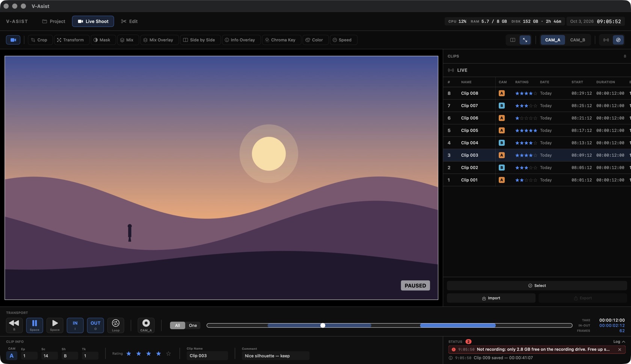Click the Import button
This screenshot has height=364, width=631.
tap(491, 298)
